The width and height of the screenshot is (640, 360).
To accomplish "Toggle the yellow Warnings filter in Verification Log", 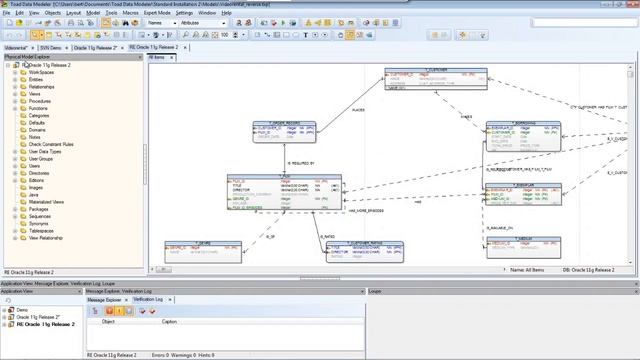I will 119,311.
